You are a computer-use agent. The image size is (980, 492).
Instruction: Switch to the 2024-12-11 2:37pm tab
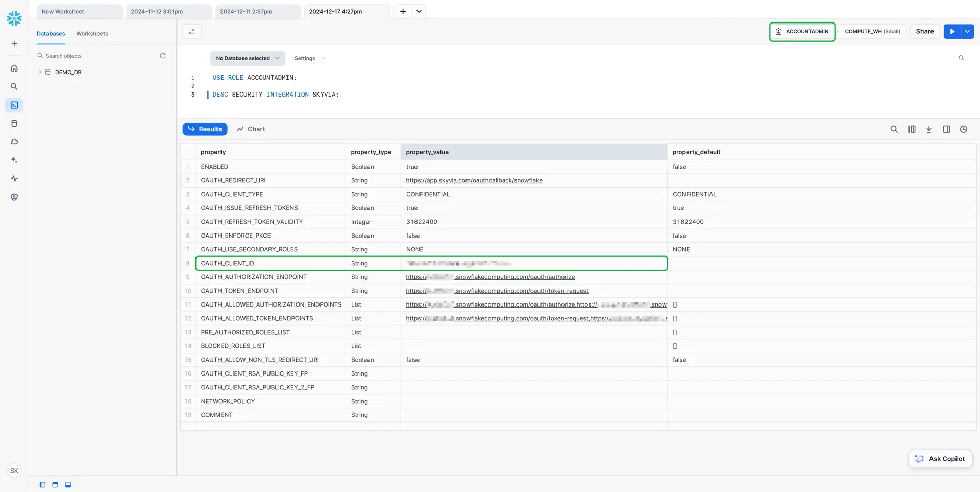pos(258,11)
